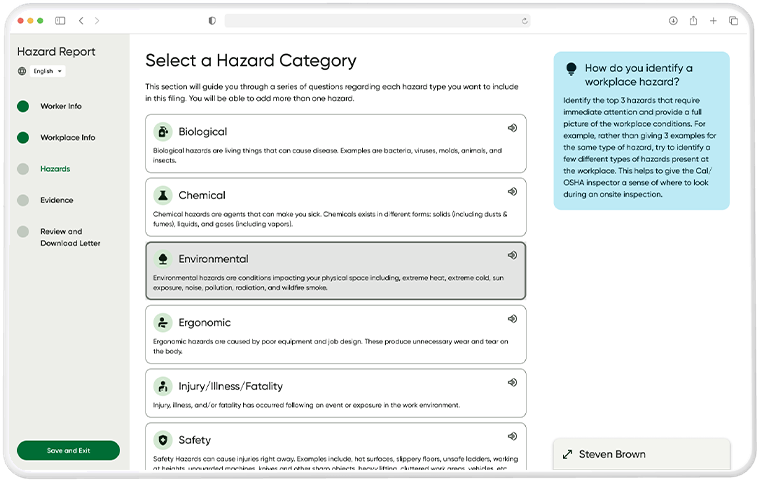Click the Ergonomic person icon
This screenshot has width=759, height=482.
pos(163,322)
